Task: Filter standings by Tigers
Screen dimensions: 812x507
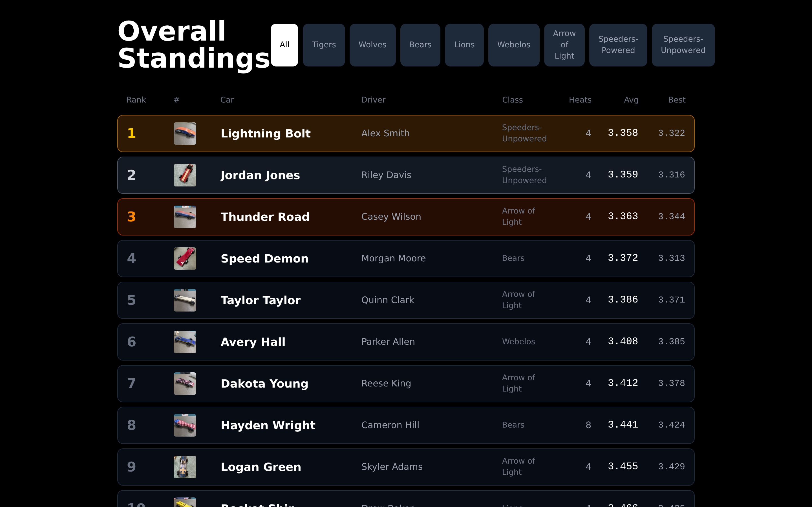Action: click(x=323, y=45)
